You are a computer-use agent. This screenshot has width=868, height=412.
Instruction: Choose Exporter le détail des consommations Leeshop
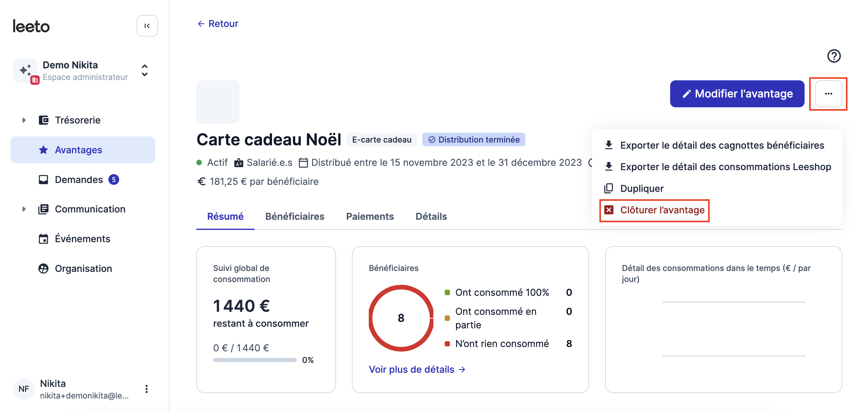coord(716,166)
